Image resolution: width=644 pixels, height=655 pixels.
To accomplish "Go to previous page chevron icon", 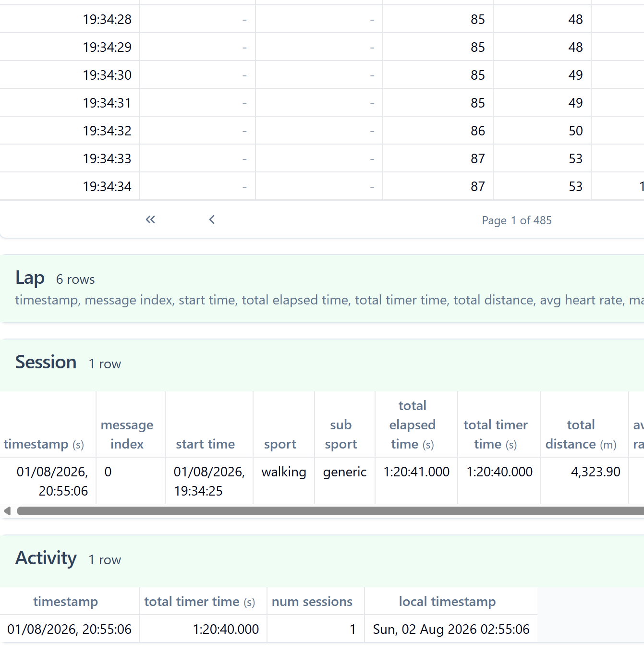I will point(212,220).
